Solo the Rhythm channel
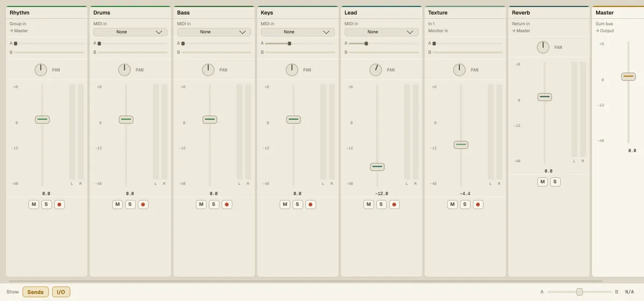Image resolution: width=644 pixels, height=301 pixels. click(x=47, y=204)
